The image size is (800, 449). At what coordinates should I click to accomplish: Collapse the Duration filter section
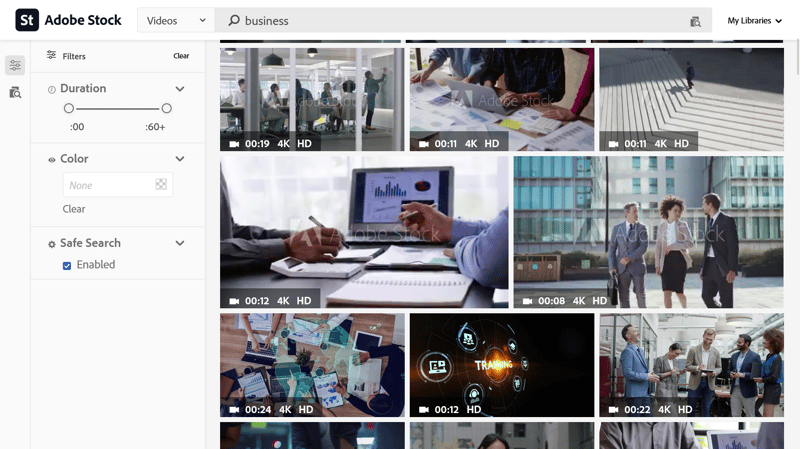coord(180,89)
